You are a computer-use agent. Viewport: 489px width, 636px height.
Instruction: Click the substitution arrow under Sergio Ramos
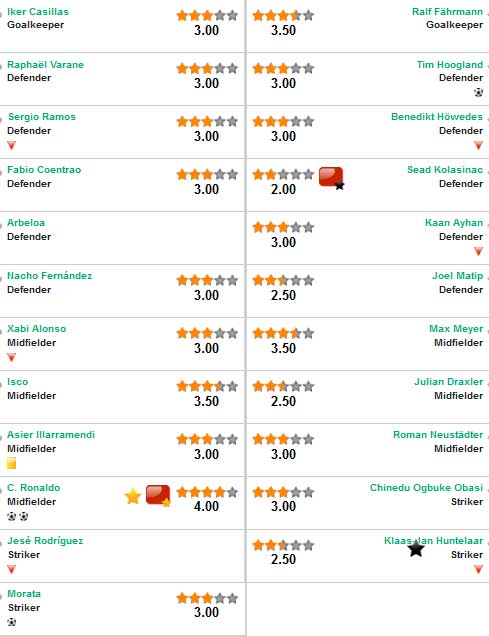pyautogui.click(x=11, y=145)
